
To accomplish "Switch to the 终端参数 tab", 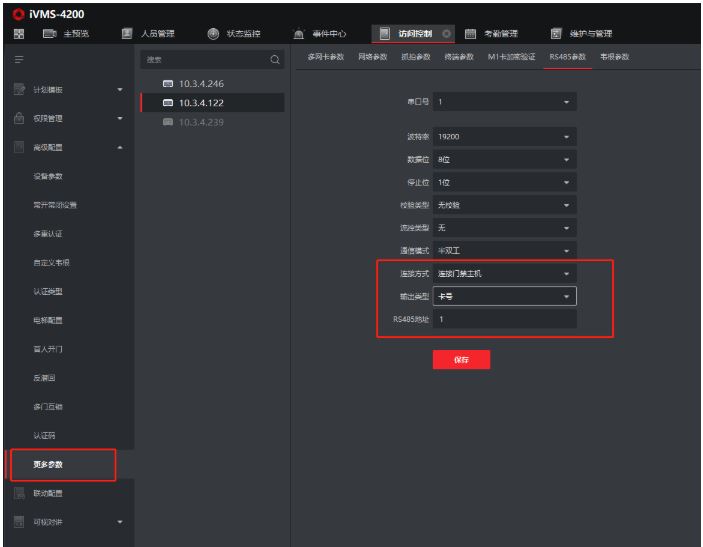I will point(459,57).
